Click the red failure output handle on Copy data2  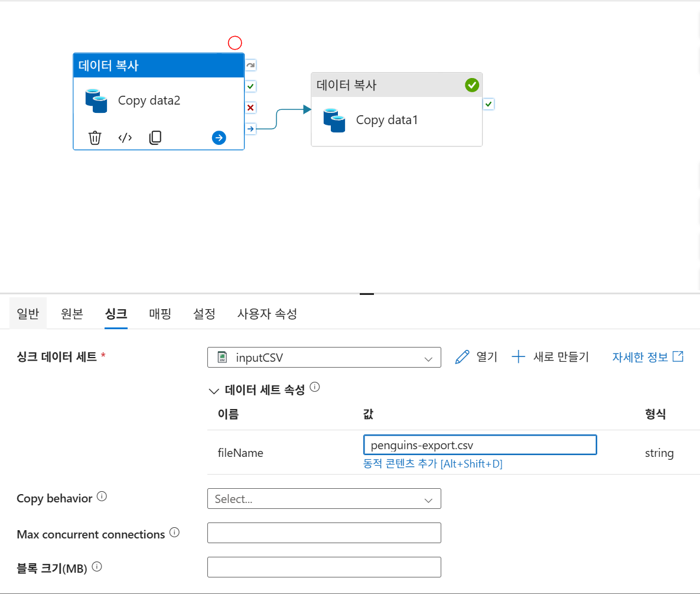pos(250,108)
